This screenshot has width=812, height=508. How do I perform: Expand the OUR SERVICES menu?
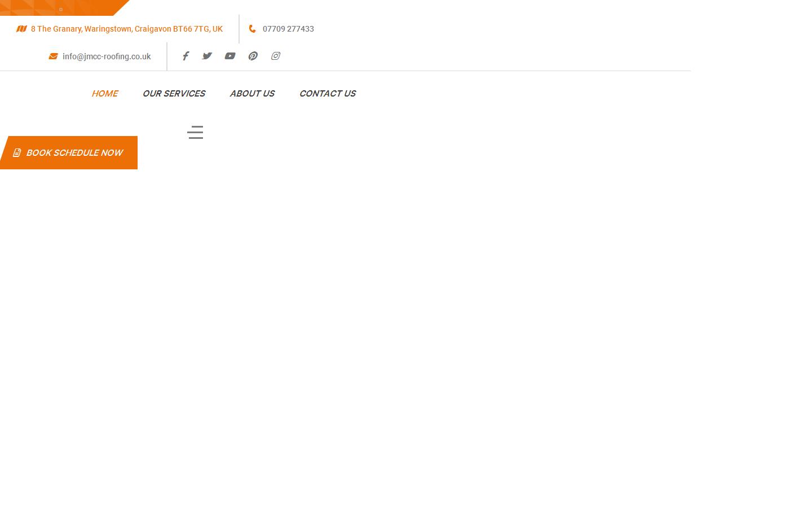pyautogui.click(x=174, y=94)
